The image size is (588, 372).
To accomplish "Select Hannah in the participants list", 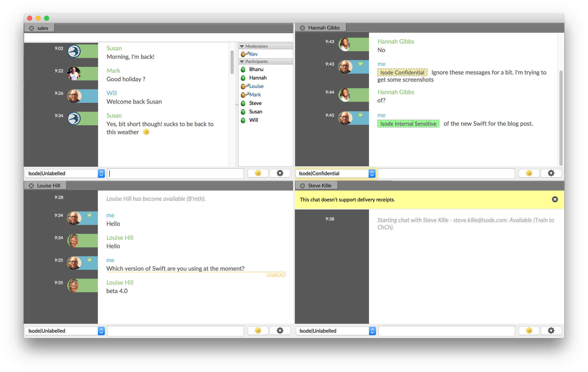I will [x=266, y=78].
